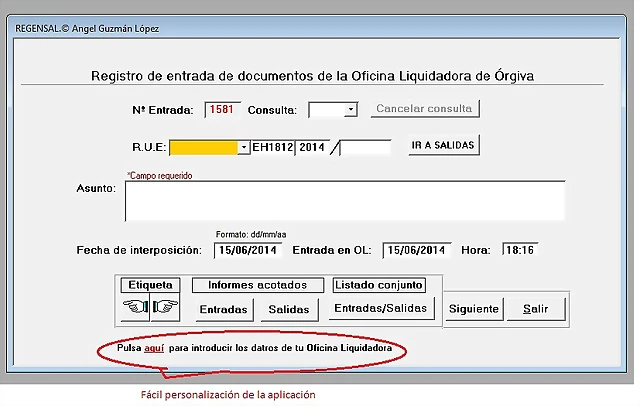Click the REGENSAL window title text

coord(87,29)
